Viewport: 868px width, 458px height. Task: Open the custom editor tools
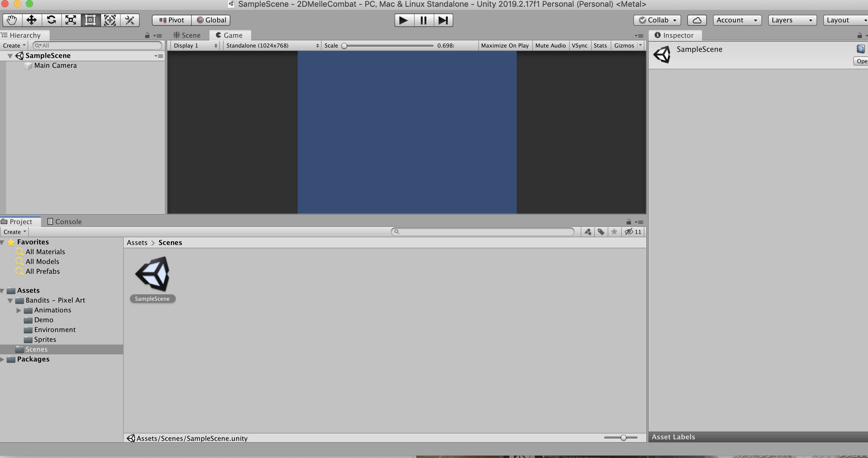(130, 20)
